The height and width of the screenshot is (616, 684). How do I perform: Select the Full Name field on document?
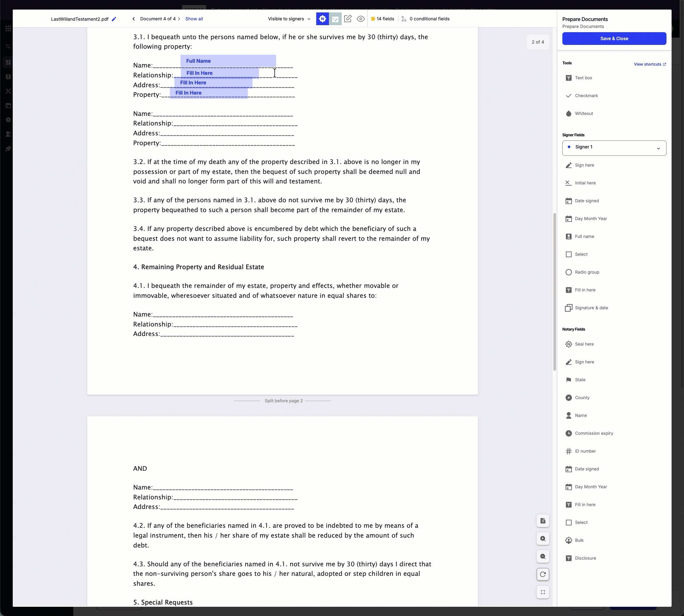click(228, 61)
